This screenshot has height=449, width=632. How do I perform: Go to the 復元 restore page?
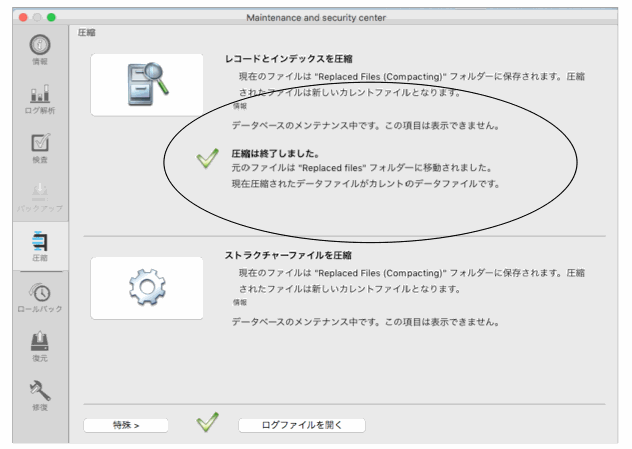[x=40, y=345]
